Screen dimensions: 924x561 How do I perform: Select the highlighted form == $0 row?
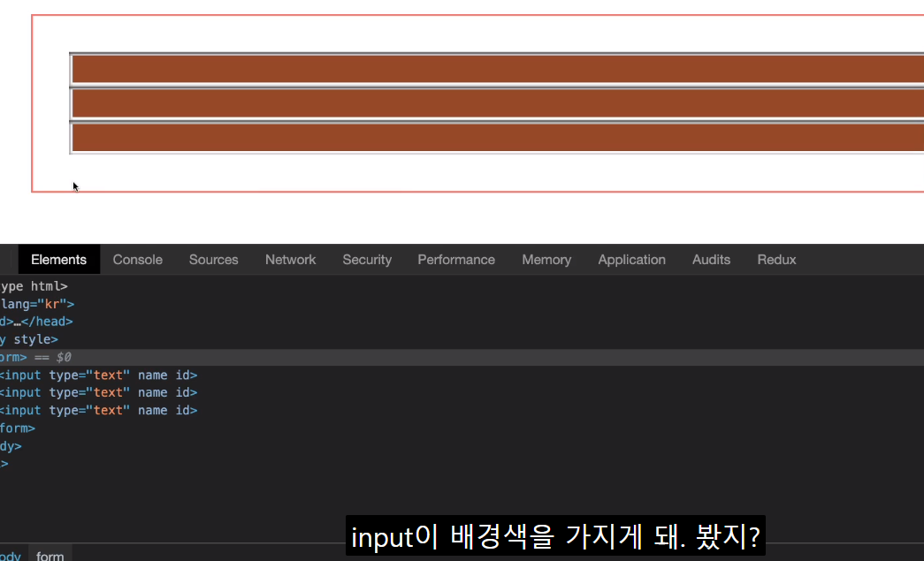462,357
